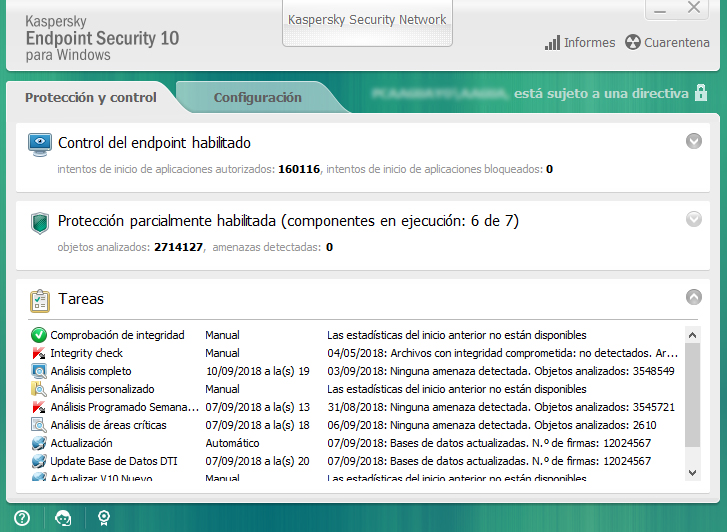Click the task list scrollbar up arrow

pos(693,335)
